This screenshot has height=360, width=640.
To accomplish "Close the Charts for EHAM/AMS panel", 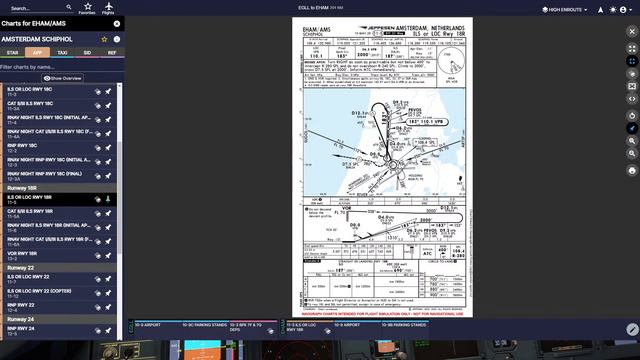I will pos(117,24).
